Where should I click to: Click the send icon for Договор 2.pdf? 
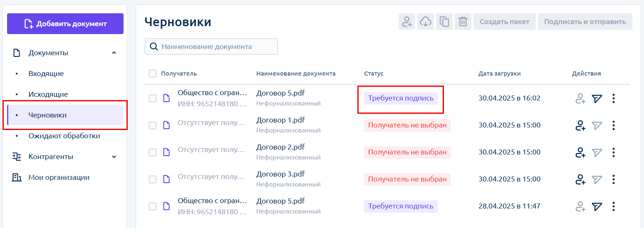tap(597, 152)
